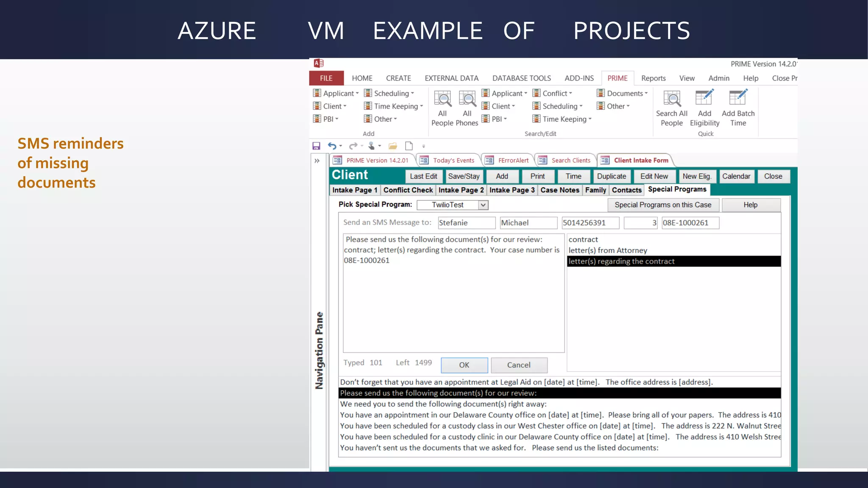Click the Last Edit button

423,177
